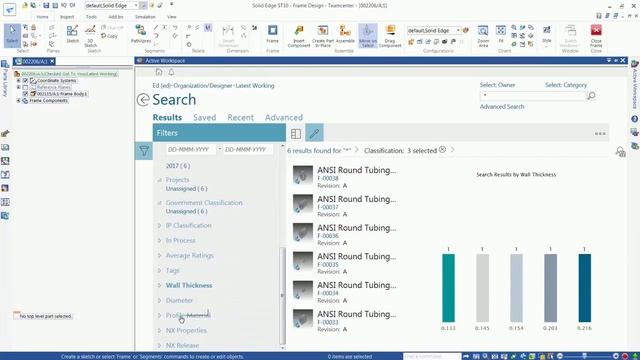Click the edit pencil icon above the results
Viewport: 640px width, 360px height.
[x=314, y=133]
